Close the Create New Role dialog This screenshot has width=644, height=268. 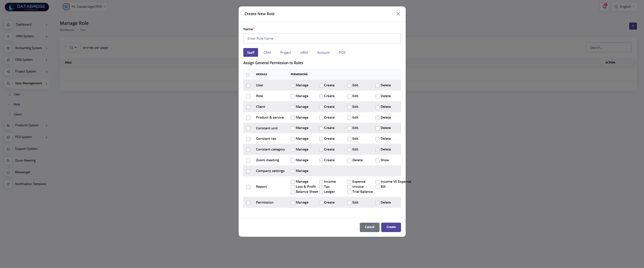(x=398, y=14)
